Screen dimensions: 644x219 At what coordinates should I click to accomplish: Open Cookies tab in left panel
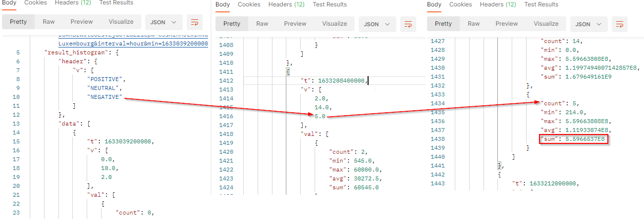[x=35, y=3]
